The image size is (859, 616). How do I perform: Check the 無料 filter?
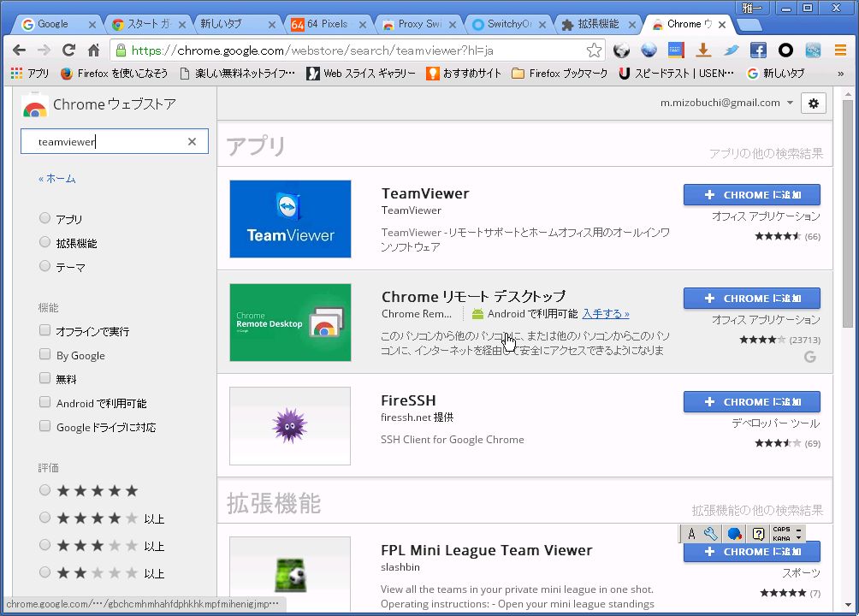tap(45, 378)
